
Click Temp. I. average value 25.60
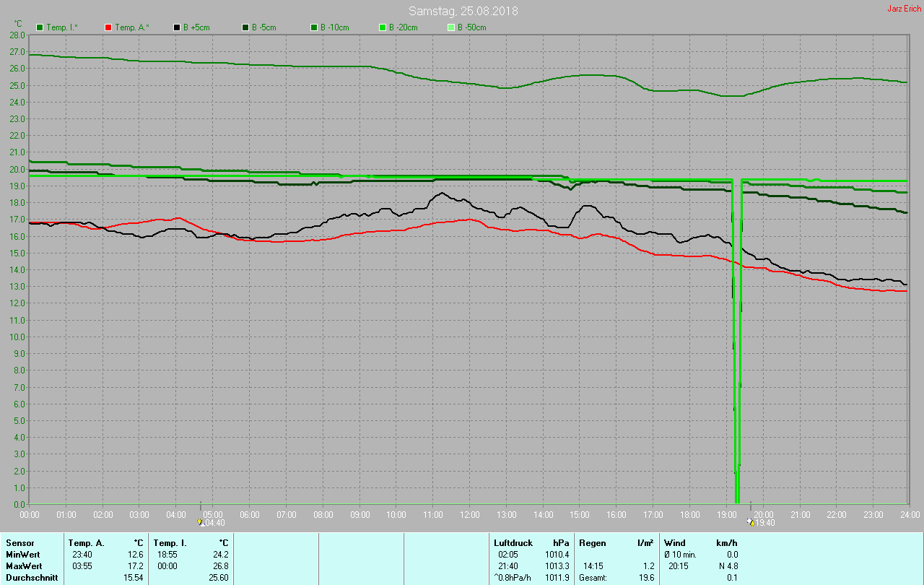pyautogui.click(x=217, y=577)
